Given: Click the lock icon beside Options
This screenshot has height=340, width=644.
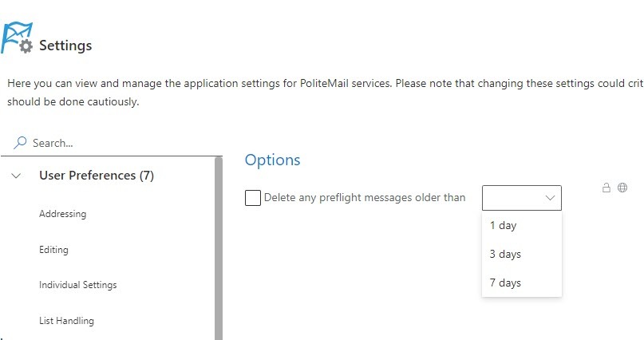Looking at the screenshot, I should 606,188.
